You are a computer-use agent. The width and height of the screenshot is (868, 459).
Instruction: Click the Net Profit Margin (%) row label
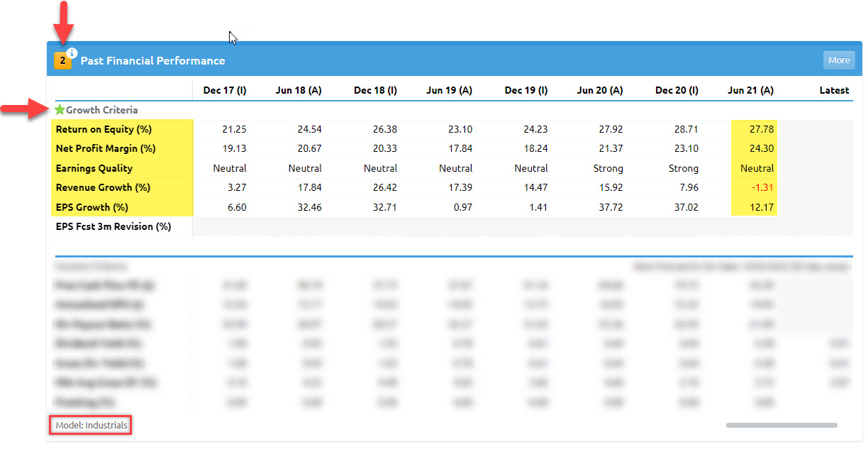coord(105,149)
